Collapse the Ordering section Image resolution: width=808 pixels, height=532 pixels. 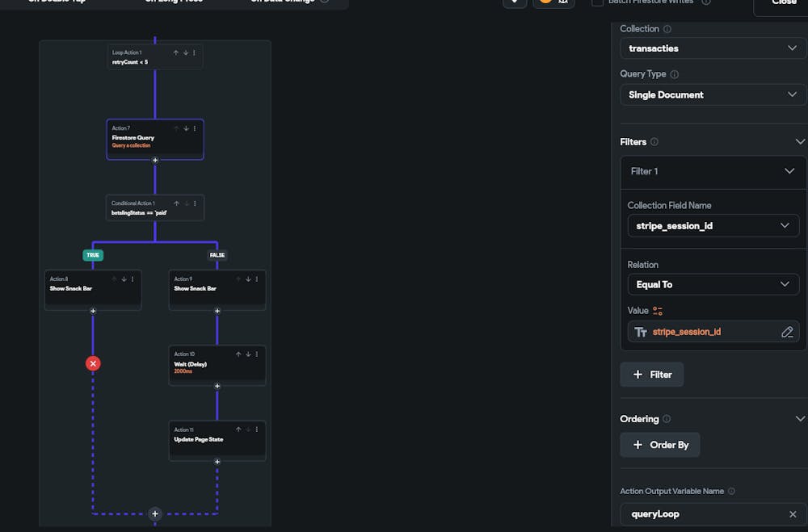coord(801,418)
